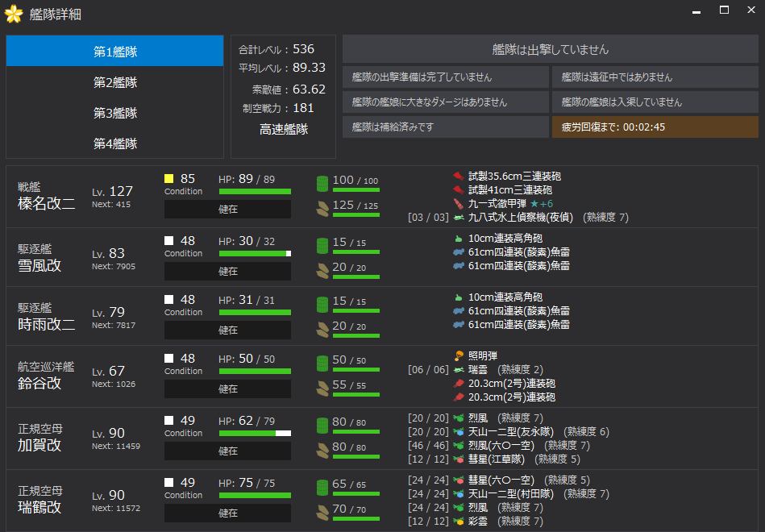Open the 第4艦隊 fleet tab
Viewport: 765px width, 532px height.
point(114,143)
